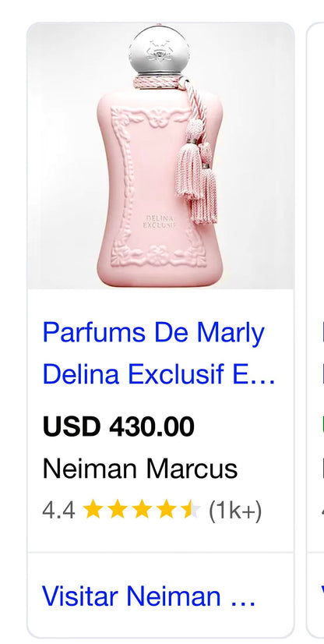
Task: Click the floral ornament embossed on bottle top
Action: [x=158, y=117]
